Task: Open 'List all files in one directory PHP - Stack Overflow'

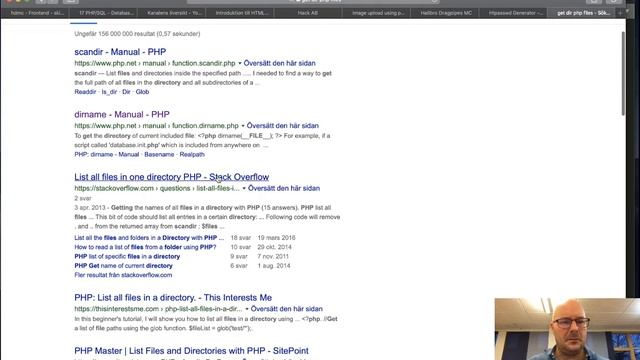Action: point(171,177)
